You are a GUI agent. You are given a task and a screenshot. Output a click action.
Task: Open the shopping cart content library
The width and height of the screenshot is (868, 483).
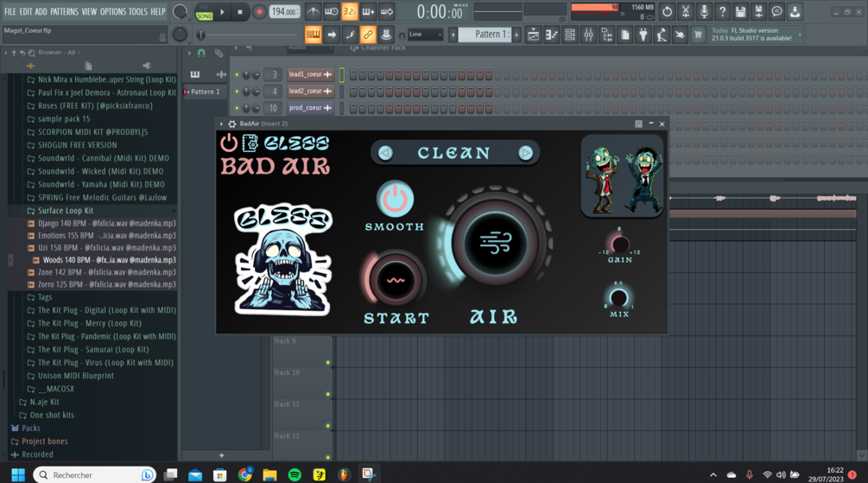698,35
